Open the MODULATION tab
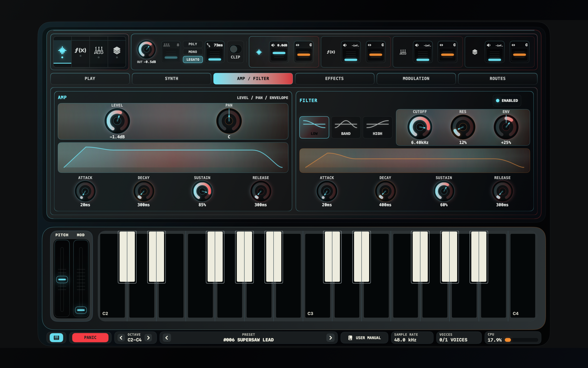 (416, 79)
